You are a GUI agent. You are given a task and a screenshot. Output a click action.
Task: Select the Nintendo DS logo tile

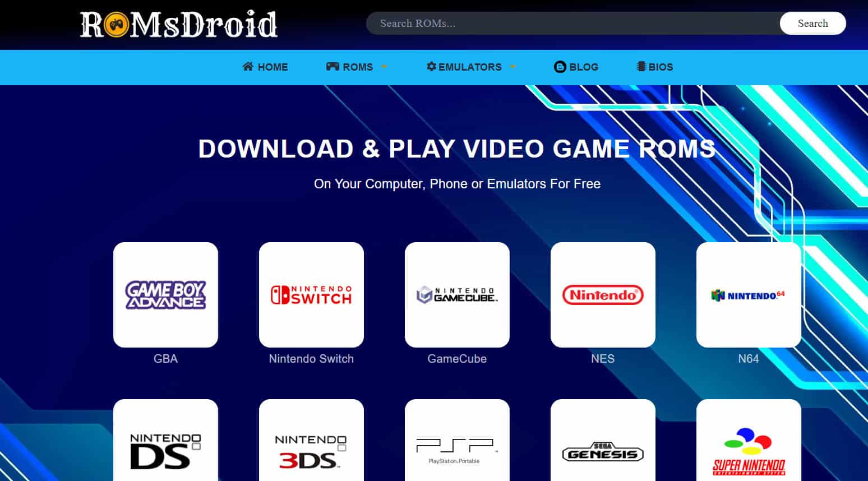[x=165, y=443]
